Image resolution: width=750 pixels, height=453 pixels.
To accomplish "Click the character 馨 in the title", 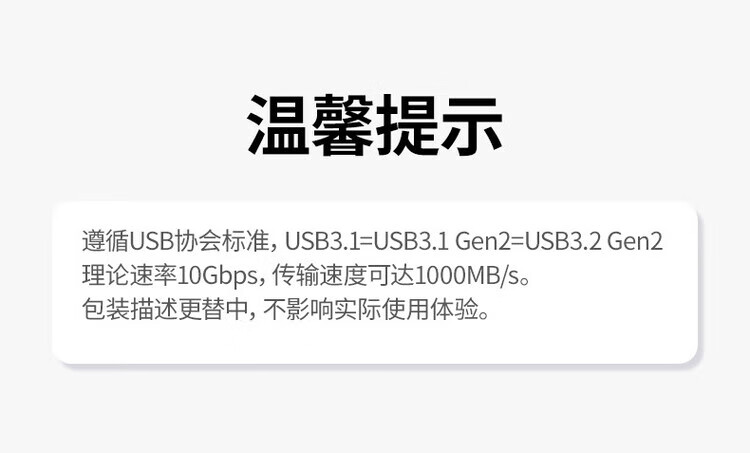I will pyautogui.click(x=342, y=125).
